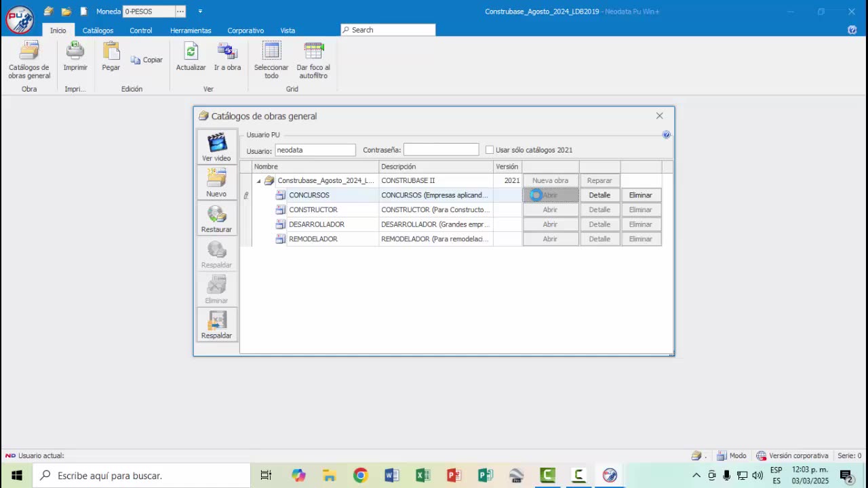Click the Nuevo sidebar button
The width and height of the screenshot is (868, 488).
coord(216,182)
